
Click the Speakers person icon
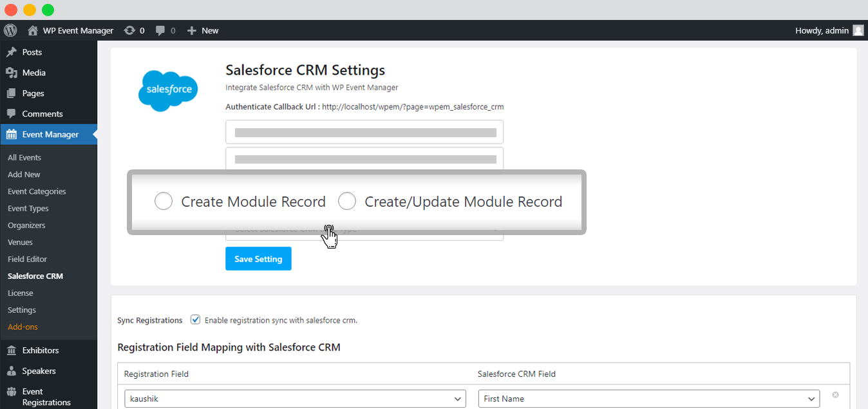coord(11,371)
